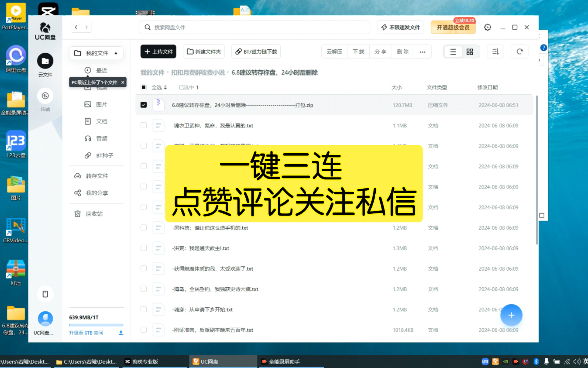Navigate to 扣扣月费群收费小说 breadcrumb
Screen dimensions: 588x368
tap(198, 73)
